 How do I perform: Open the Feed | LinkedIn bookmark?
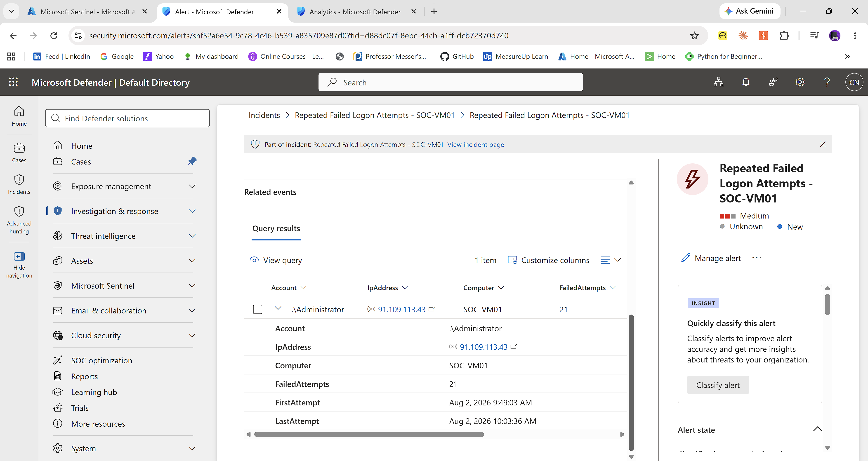(x=62, y=56)
